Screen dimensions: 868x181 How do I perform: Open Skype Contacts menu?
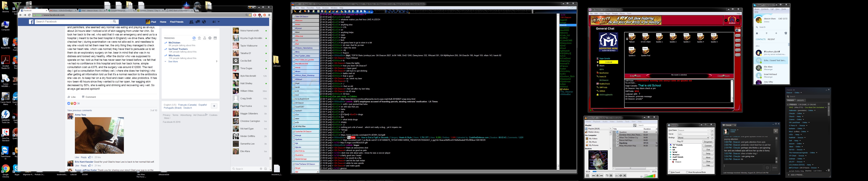[765, 9]
